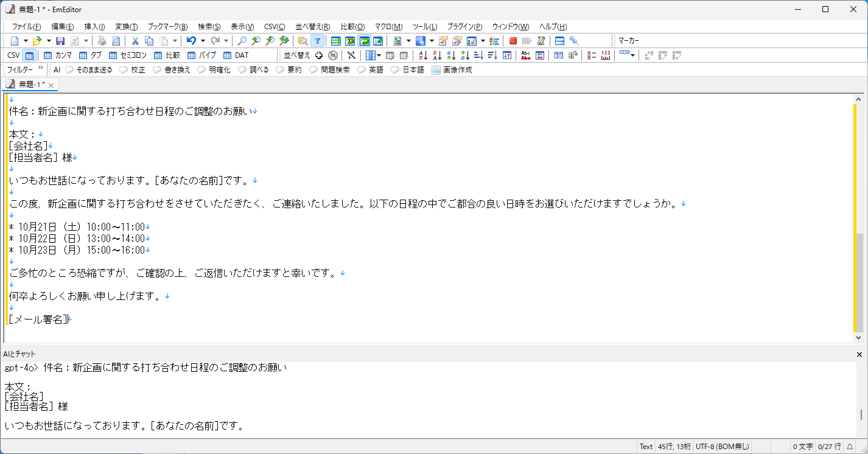Select the 無題-1 document tab
The width and height of the screenshot is (868, 454).
[x=29, y=85]
